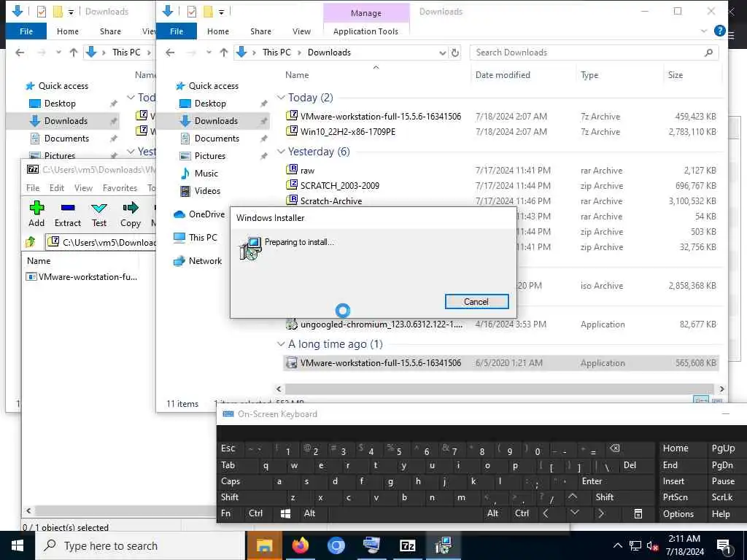Open Share tab in front Explorer

(260, 31)
